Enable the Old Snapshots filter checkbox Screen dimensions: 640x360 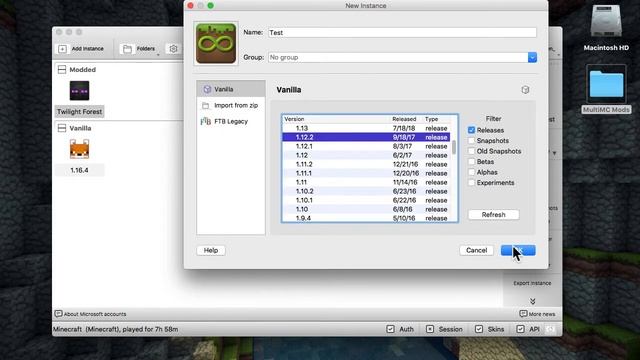pos(471,151)
